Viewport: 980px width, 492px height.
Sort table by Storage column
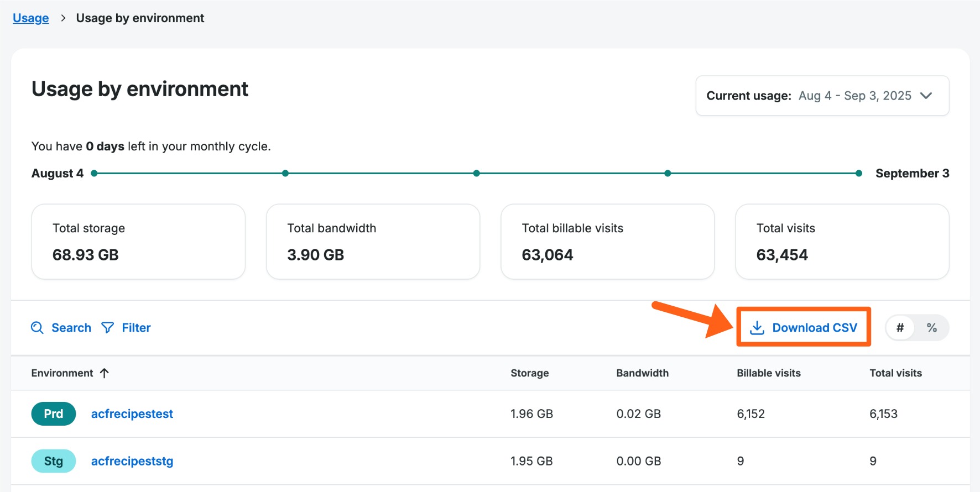(x=529, y=373)
